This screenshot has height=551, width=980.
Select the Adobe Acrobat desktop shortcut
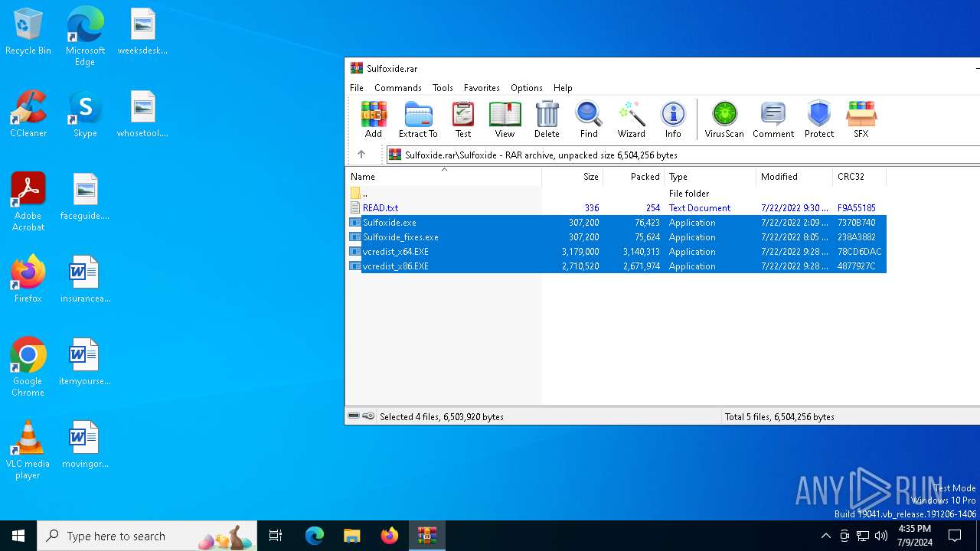28,202
